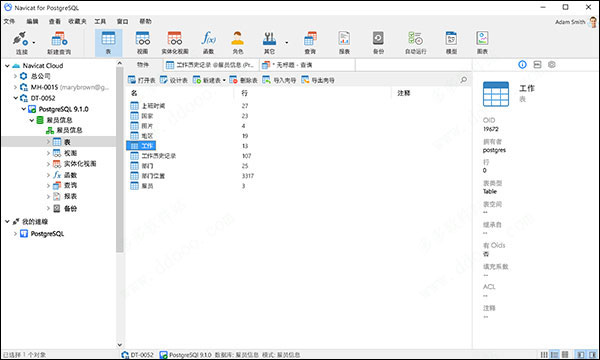Collapse the DT-0052 project node
Screen dimensions: 600x360
point(16,98)
